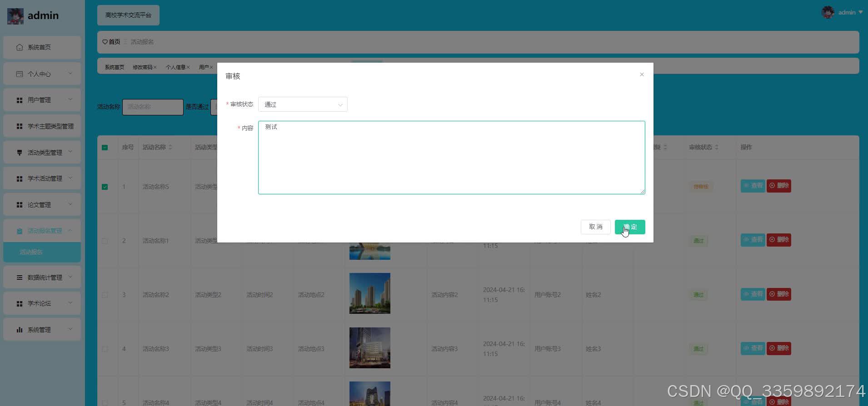The height and width of the screenshot is (406, 868).
Task: Uncheck row 1 活动名称5 checkbox
Action: (105, 187)
